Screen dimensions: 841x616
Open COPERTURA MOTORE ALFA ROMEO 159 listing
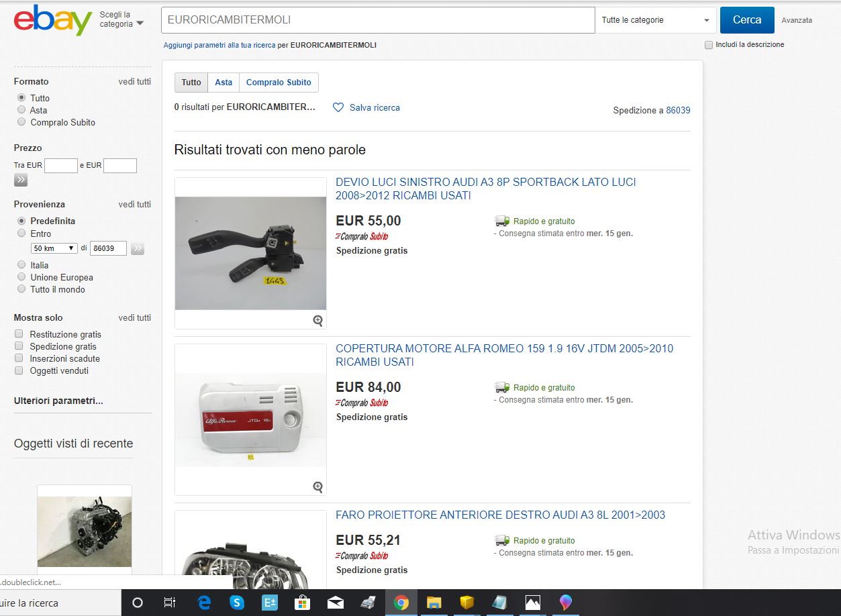pos(504,355)
